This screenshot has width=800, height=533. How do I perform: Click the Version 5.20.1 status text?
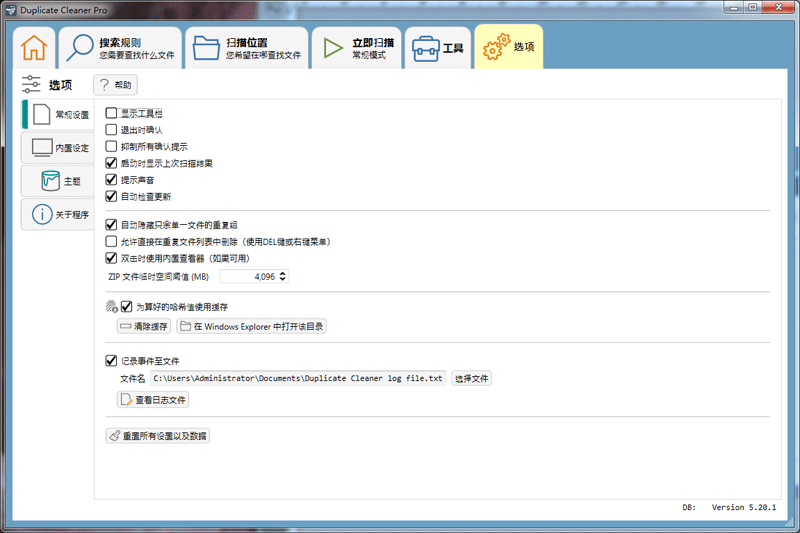[744, 507]
